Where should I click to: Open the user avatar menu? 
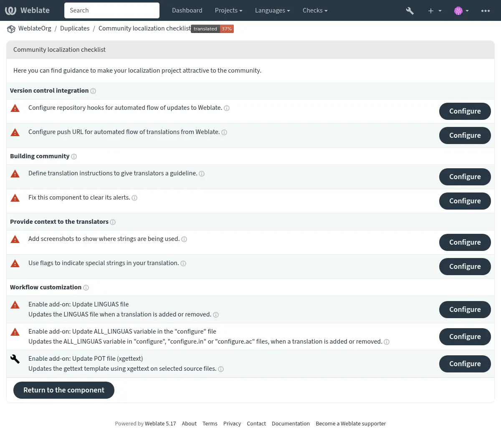[461, 11]
